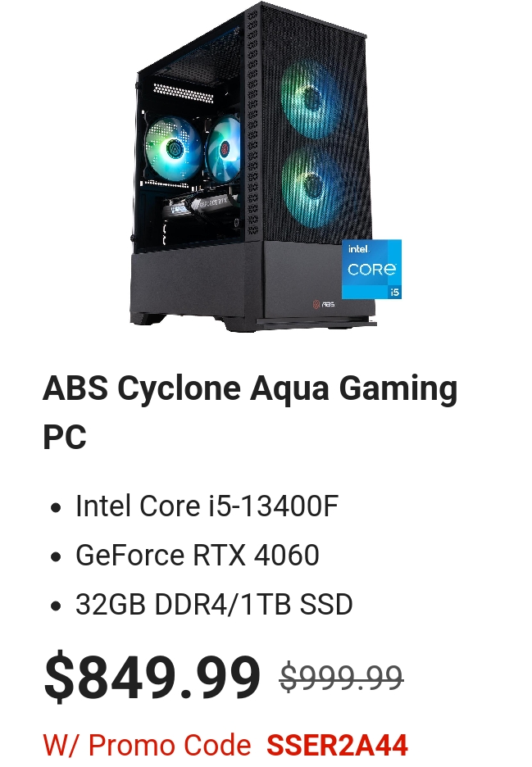
Task: Click the right CPU cooler fan
Action: tap(224, 147)
